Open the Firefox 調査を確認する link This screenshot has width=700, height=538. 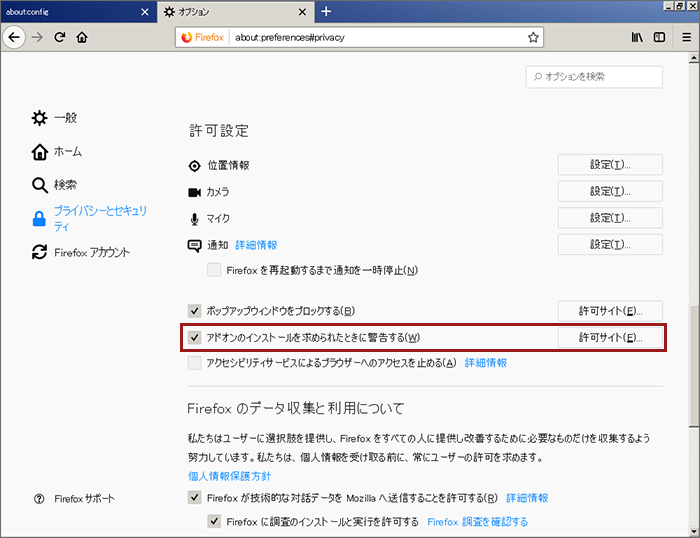pos(477,522)
